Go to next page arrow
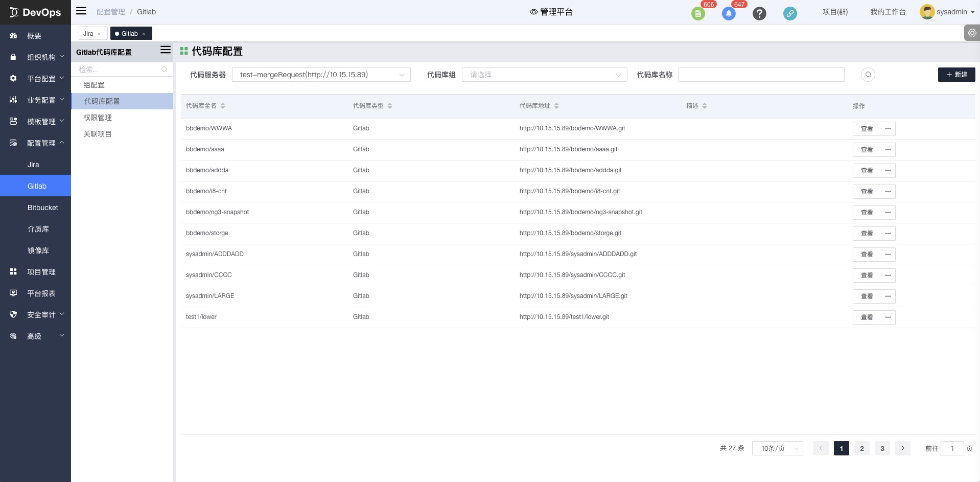Image resolution: width=980 pixels, height=482 pixels. point(903,448)
